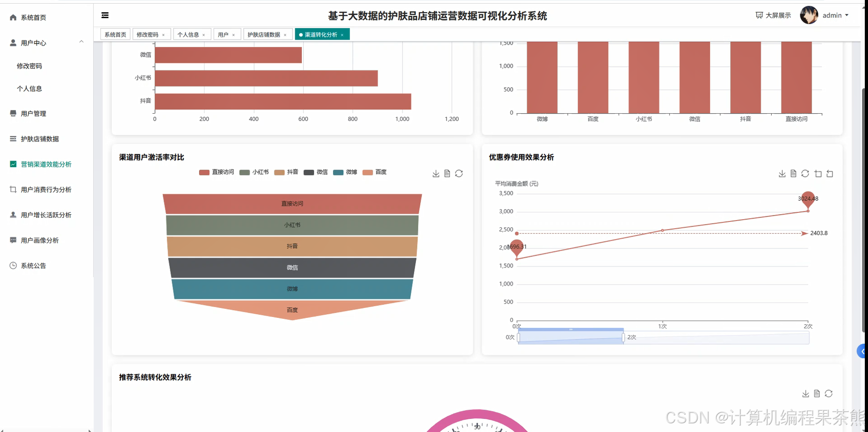Viewport: 868px width, 432px height.
Task: Click the right data zoom slider handle
Action: 624,337
